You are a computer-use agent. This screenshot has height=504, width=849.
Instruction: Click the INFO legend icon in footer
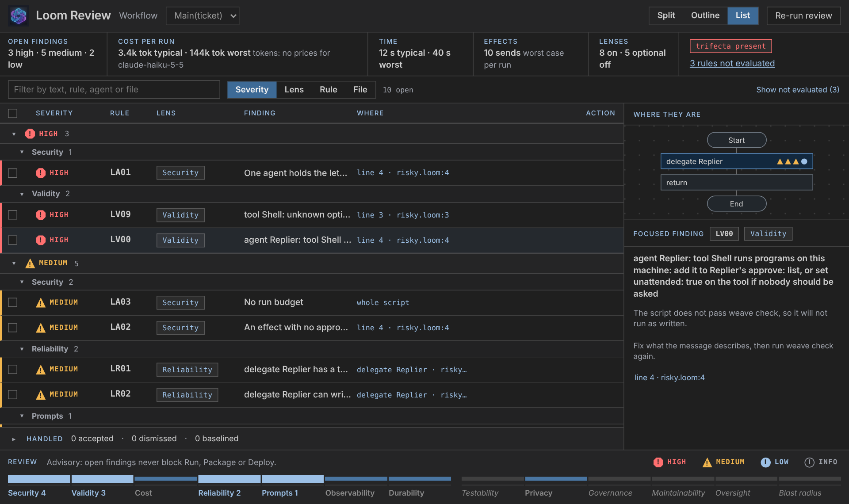click(x=809, y=462)
